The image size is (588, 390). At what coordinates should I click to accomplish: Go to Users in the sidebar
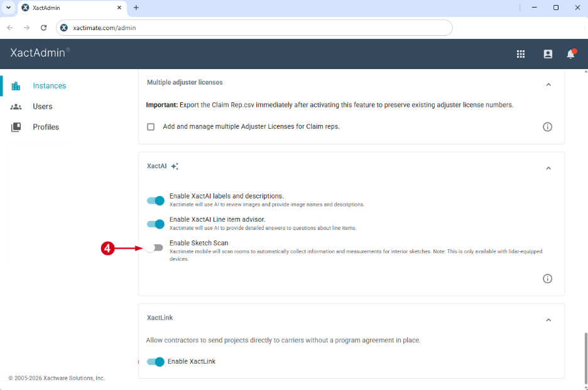pos(42,107)
